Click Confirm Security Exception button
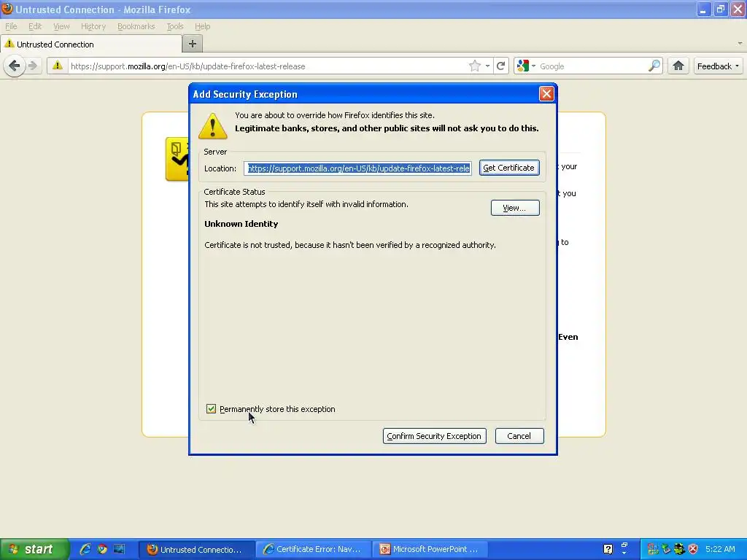The width and height of the screenshot is (747, 560). [434, 436]
